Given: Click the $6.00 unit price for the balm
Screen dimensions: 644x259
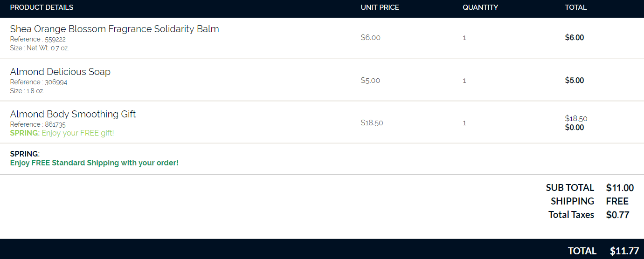Looking at the screenshot, I should [370, 38].
